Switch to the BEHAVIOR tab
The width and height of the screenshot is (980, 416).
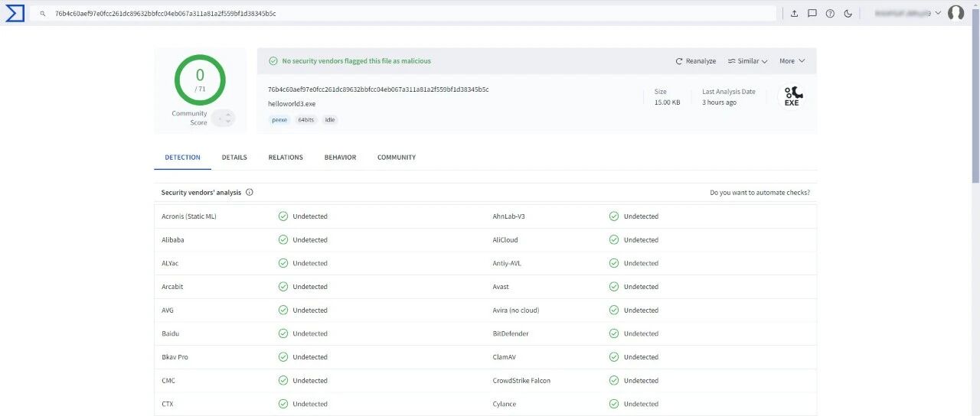pyautogui.click(x=340, y=158)
